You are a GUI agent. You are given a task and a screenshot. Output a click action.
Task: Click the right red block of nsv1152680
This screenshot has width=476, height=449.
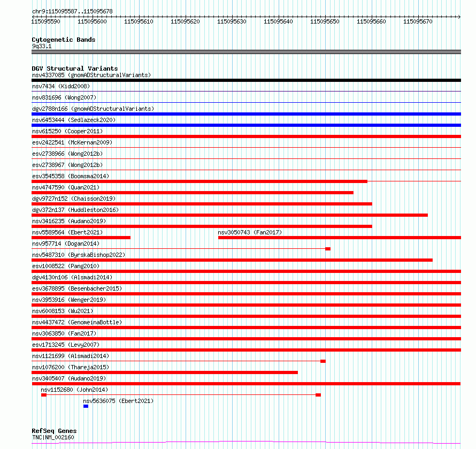click(x=318, y=395)
